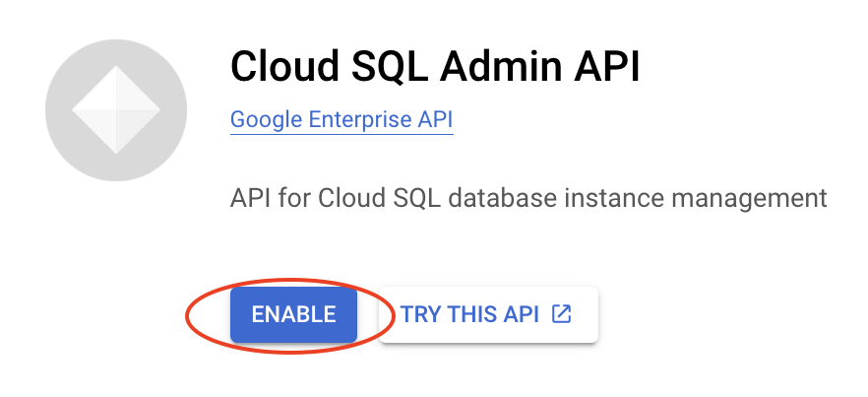The image size is (868, 397).
Task: Hit the ENABLE button circled in red
Action: coord(293,315)
